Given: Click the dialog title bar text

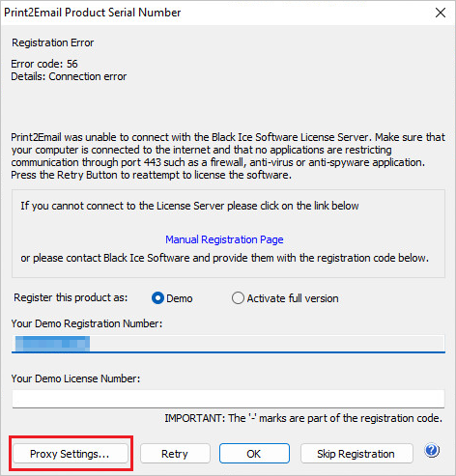Looking at the screenshot, I should pos(93,13).
